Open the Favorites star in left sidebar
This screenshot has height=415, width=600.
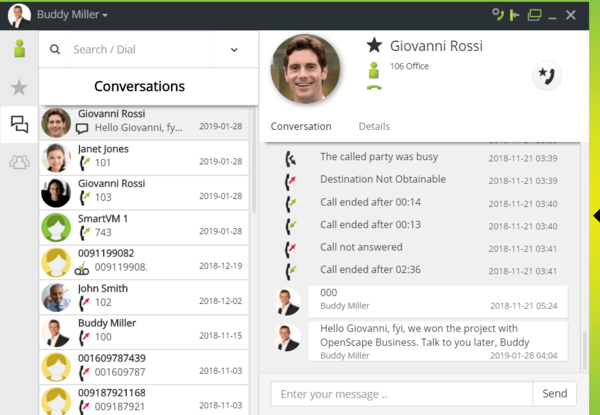pyautogui.click(x=19, y=88)
